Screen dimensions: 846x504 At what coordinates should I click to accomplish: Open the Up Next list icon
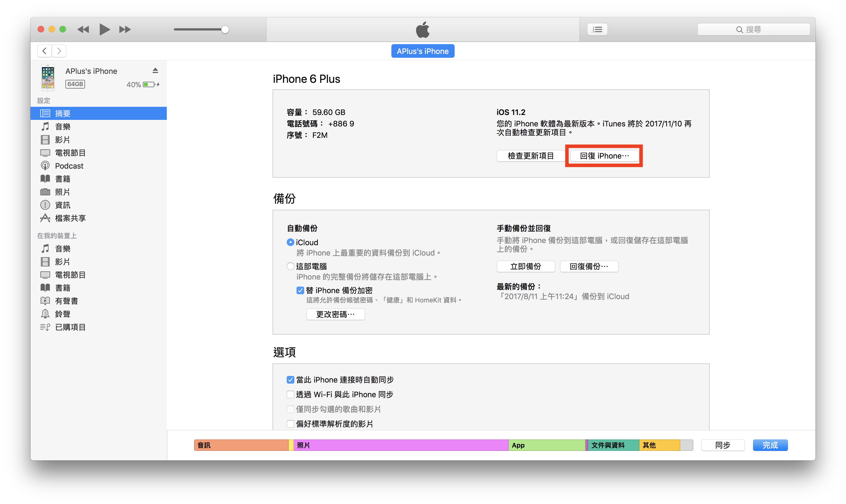[x=597, y=29]
